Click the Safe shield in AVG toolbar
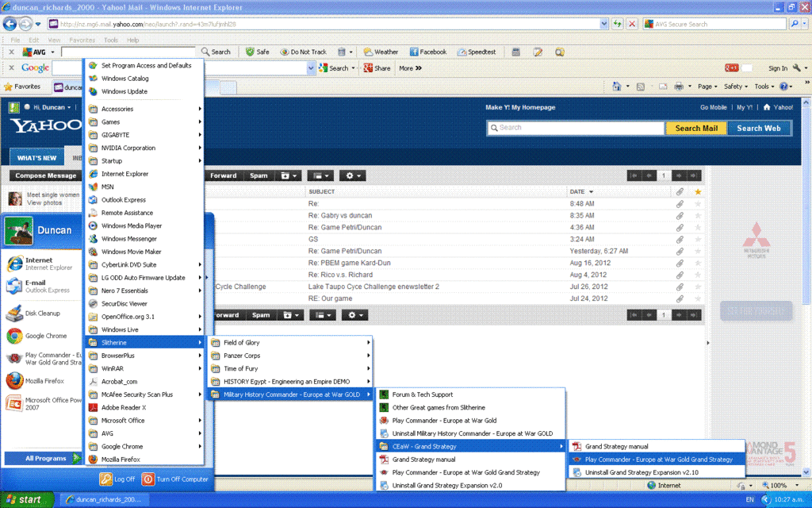Image resolution: width=812 pixels, height=508 pixels. tap(258, 52)
